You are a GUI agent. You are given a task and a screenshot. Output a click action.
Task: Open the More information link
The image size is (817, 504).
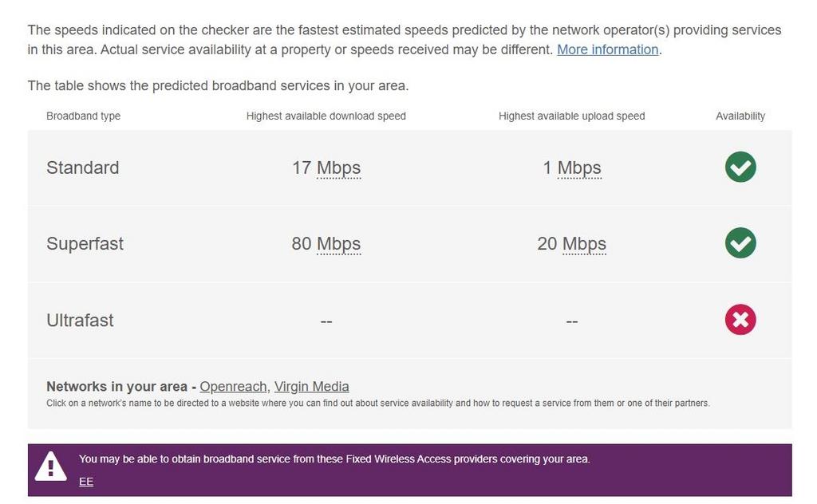[607, 49]
